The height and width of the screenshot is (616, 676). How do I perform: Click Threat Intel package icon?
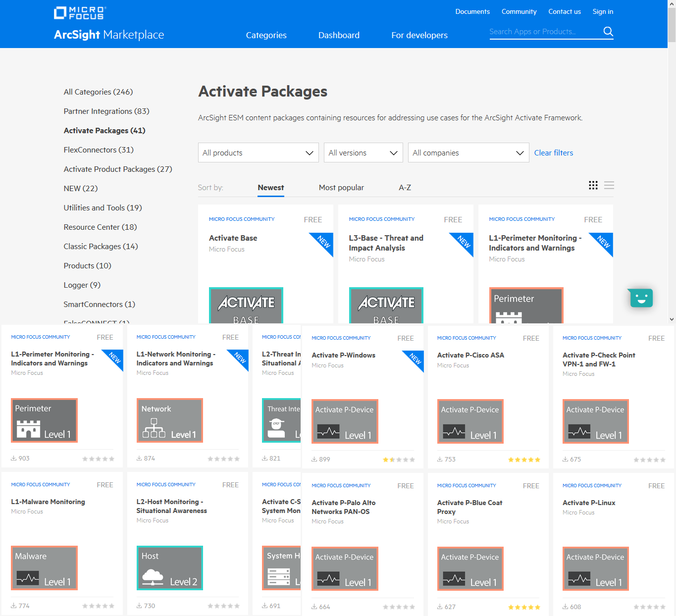tap(281, 420)
